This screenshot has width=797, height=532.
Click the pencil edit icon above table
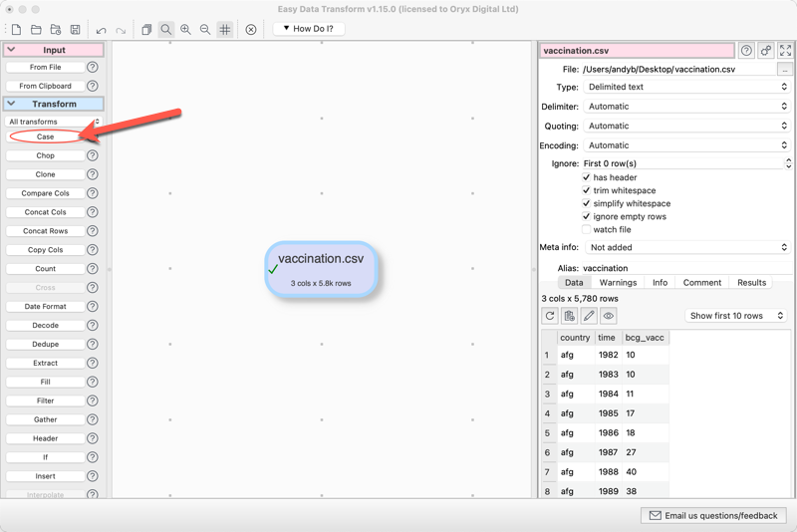point(589,316)
